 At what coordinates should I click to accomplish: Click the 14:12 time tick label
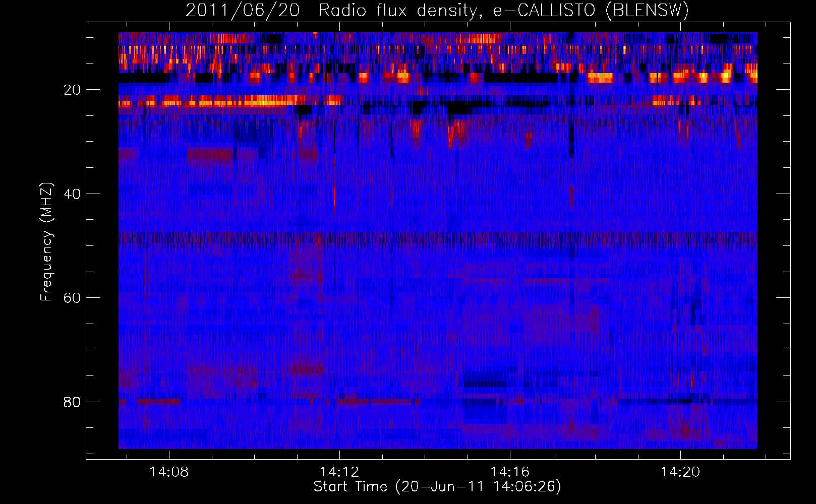click(x=339, y=472)
